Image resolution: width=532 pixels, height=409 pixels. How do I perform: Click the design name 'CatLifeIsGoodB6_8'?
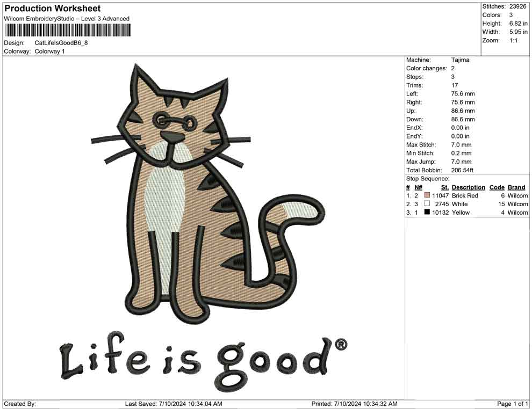click(61, 43)
